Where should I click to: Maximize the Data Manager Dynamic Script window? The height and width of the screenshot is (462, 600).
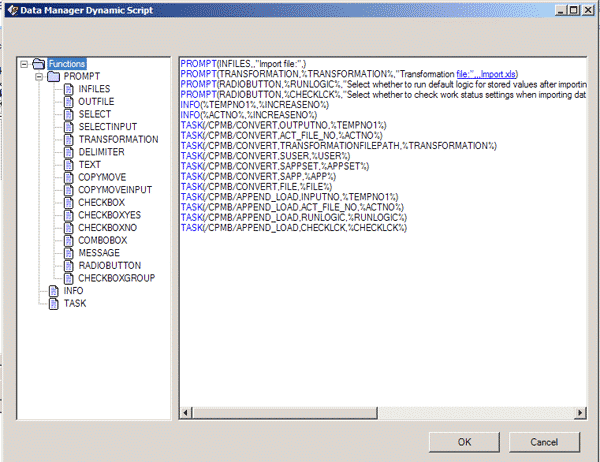[x=574, y=10]
